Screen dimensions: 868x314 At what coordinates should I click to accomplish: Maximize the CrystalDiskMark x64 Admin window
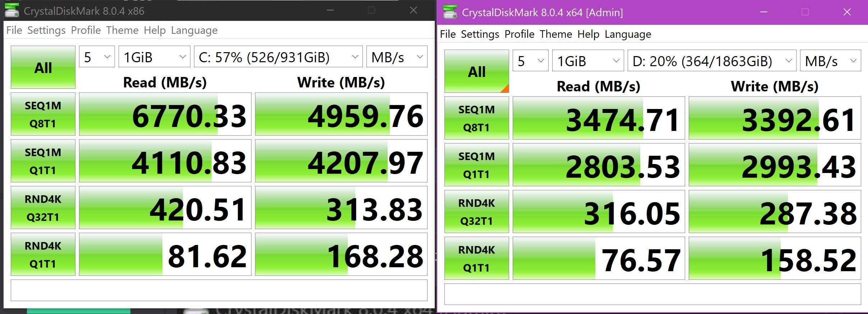pos(805,12)
